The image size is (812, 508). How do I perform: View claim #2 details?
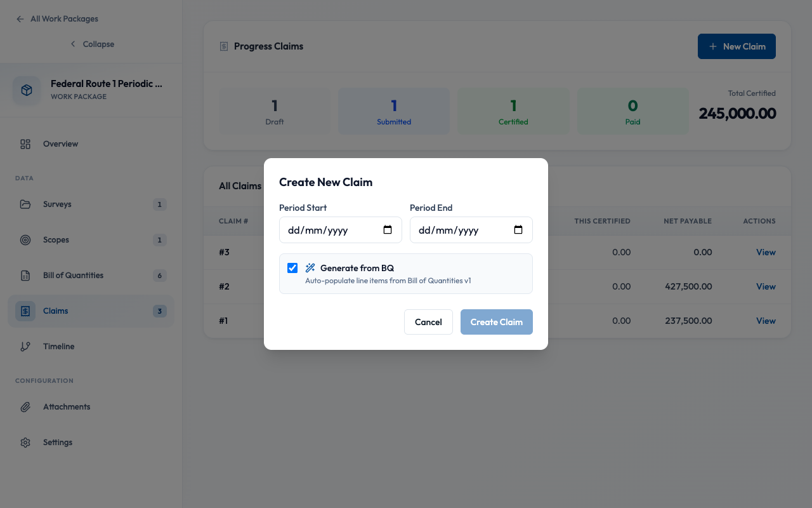pyautogui.click(x=766, y=286)
